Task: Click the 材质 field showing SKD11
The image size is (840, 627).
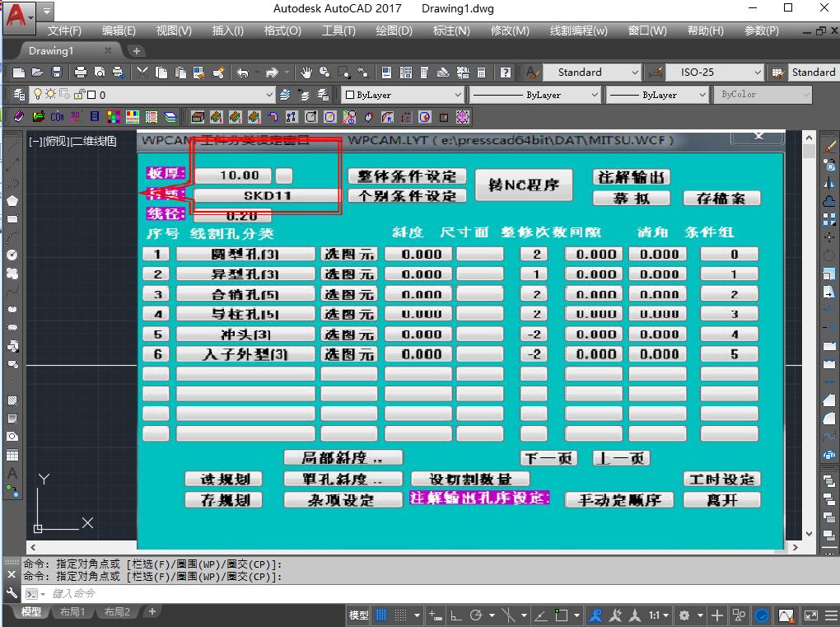Action: coord(266,195)
